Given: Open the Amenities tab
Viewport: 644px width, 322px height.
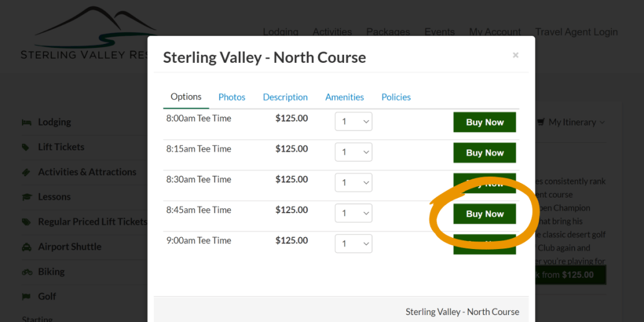Looking at the screenshot, I should 344,97.
